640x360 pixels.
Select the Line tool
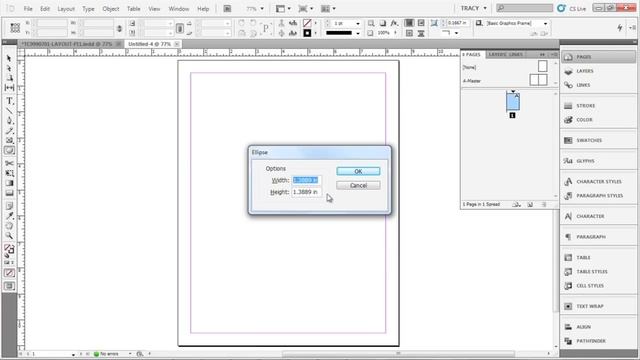pyautogui.click(x=9, y=111)
